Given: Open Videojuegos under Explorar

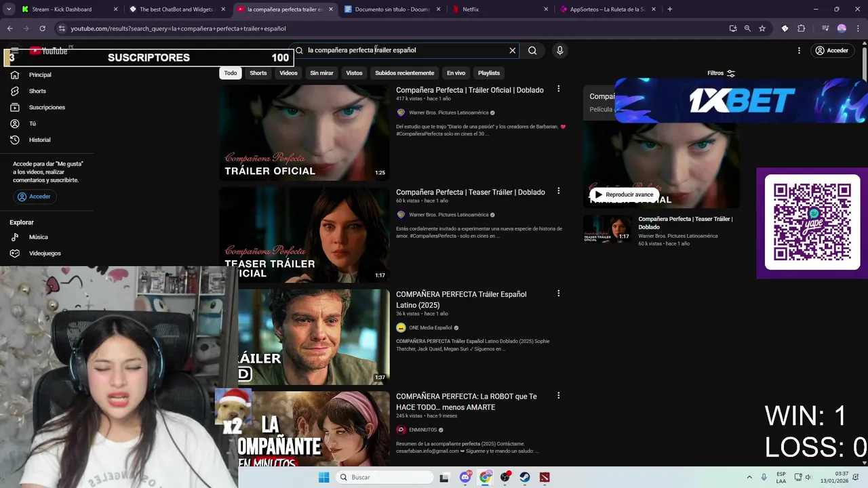Looking at the screenshot, I should coord(45,253).
